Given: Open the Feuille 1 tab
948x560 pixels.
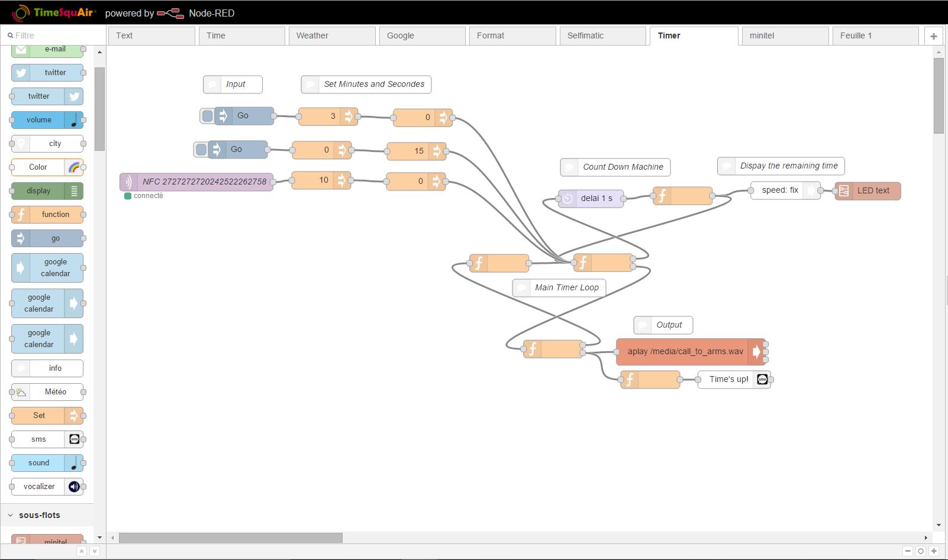Looking at the screenshot, I should pos(875,36).
